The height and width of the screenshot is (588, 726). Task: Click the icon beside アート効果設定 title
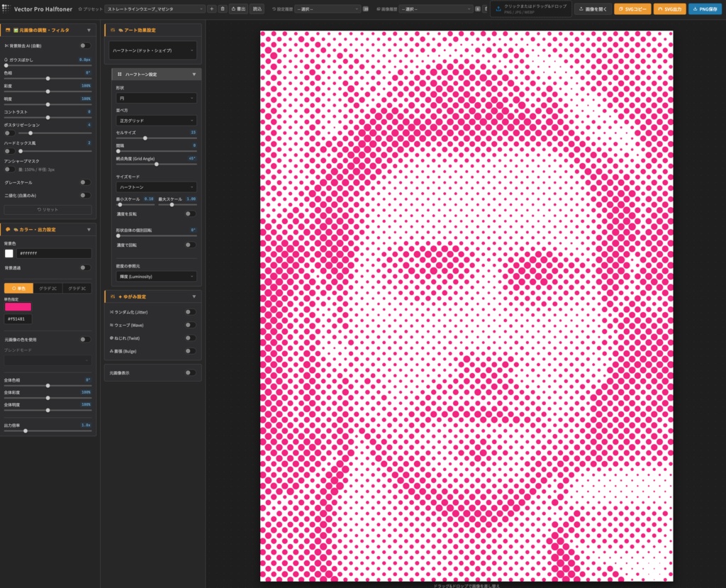(113, 30)
